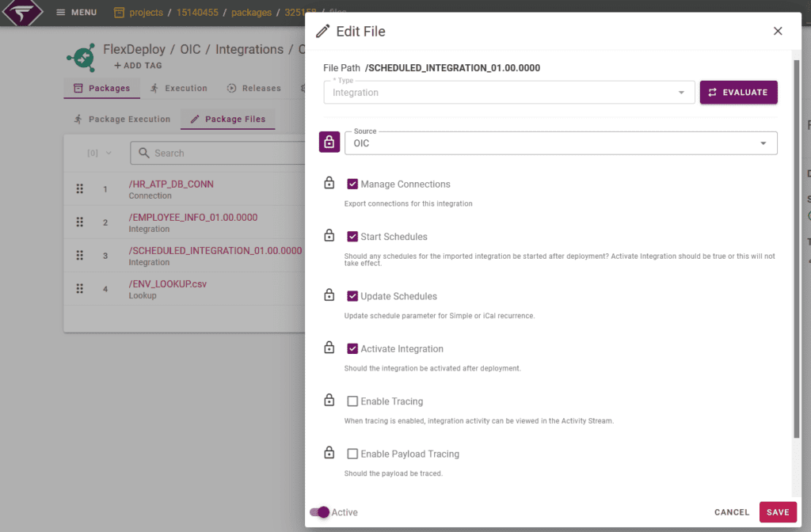
Task: Close the Edit File dialog
Action: click(x=778, y=31)
